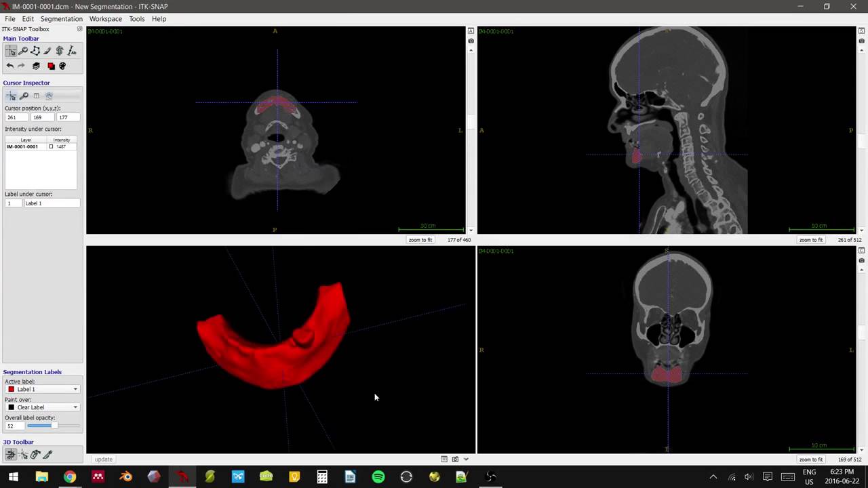The width and height of the screenshot is (868, 488).
Task: Select the 3D trackball tool
Action: 11,455
